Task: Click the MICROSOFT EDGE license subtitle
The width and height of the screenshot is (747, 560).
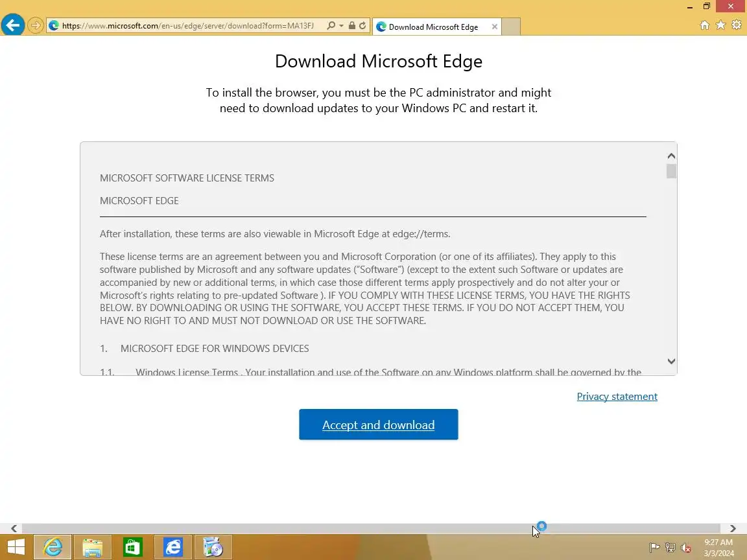Action: pyautogui.click(x=139, y=201)
